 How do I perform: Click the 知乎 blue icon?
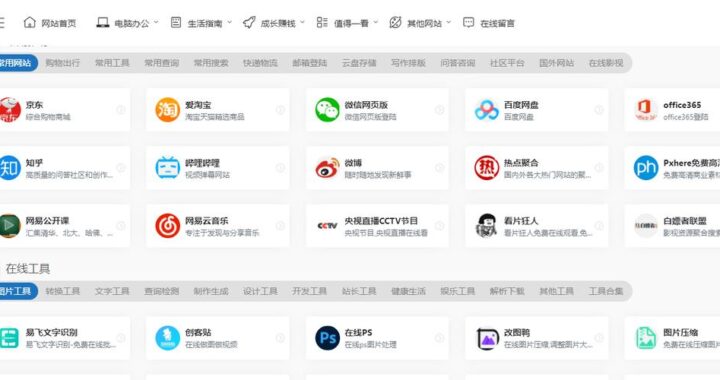pos(9,168)
